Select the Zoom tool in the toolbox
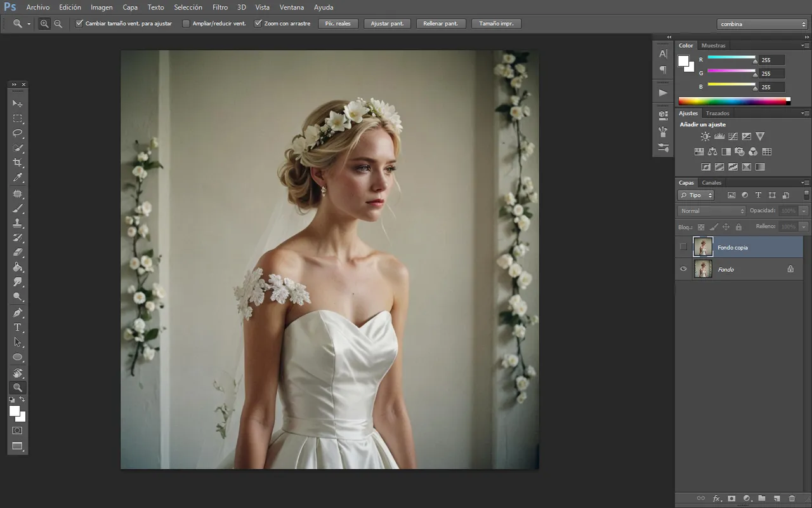This screenshot has width=812, height=508. (18, 387)
